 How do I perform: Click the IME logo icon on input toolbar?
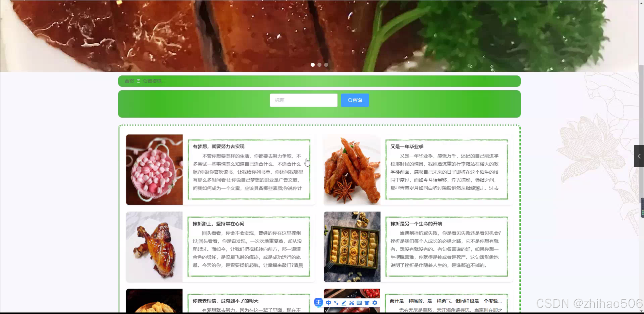pyautogui.click(x=318, y=302)
